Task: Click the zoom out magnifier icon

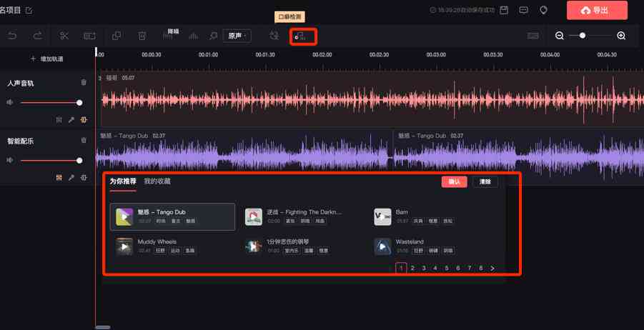Action: 560,36
